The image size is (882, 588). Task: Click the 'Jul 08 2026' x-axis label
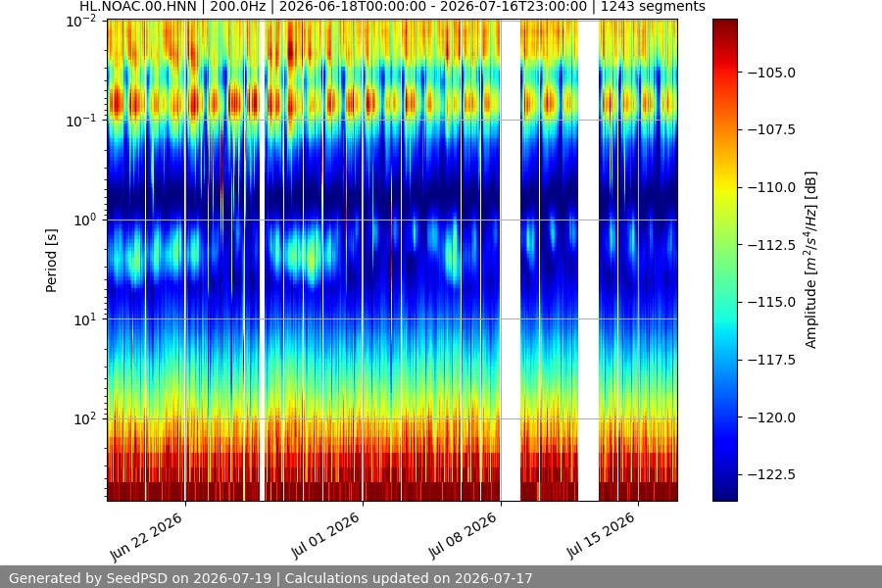click(463, 536)
